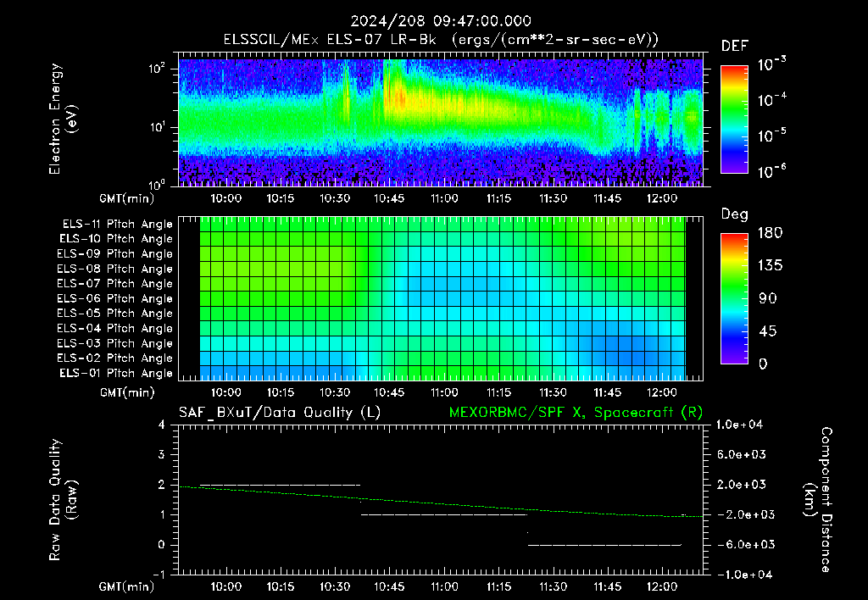Click the 10:00 tick under the spectrogram
The image size is (868, 600).
click(x=225, y=198)
